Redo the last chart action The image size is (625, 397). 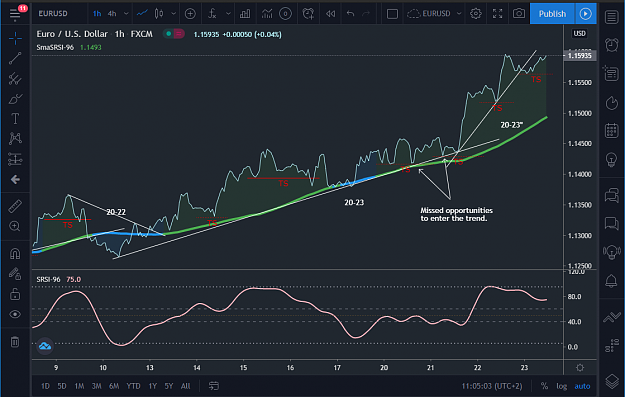pyautogui.click(x=366, y=14)
